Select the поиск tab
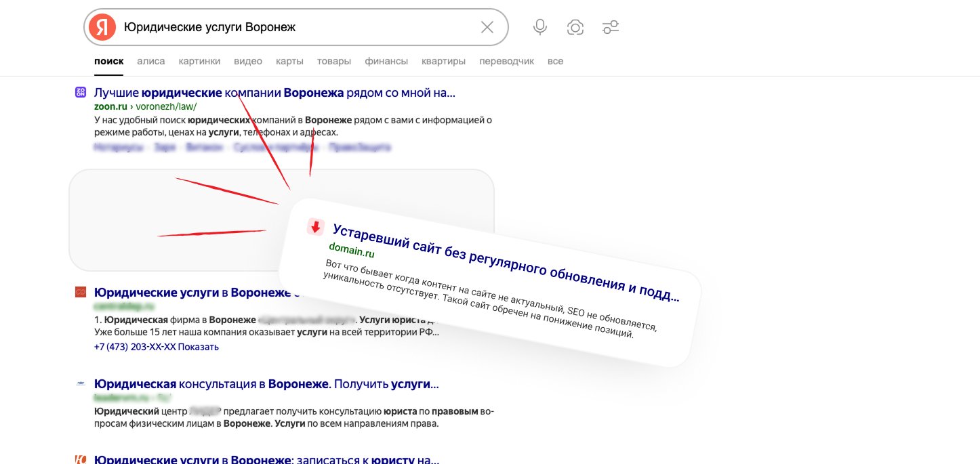Screen dimensions: 980x464 [108, 61]
